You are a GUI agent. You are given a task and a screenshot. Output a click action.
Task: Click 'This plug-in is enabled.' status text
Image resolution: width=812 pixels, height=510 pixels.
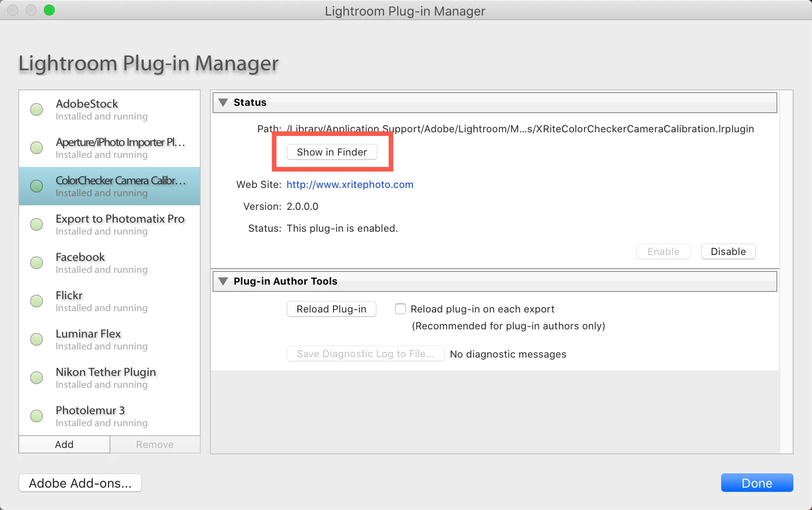(x=342, y=228)
